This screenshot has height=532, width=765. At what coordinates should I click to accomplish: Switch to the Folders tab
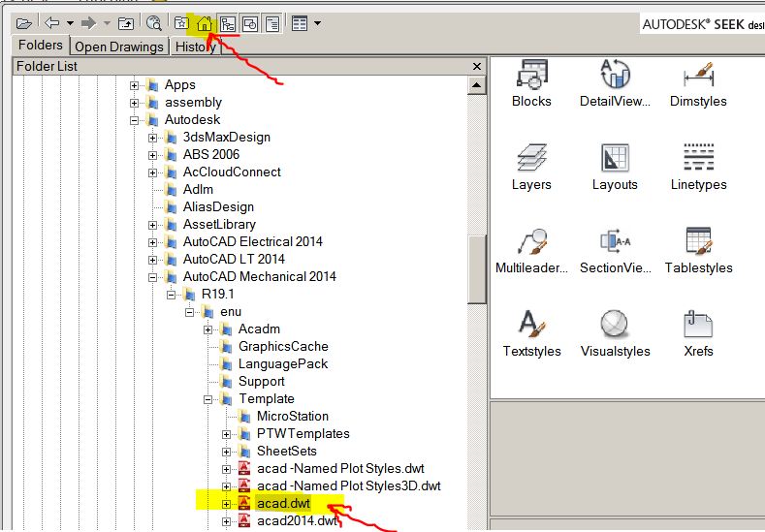pos(41,46)
